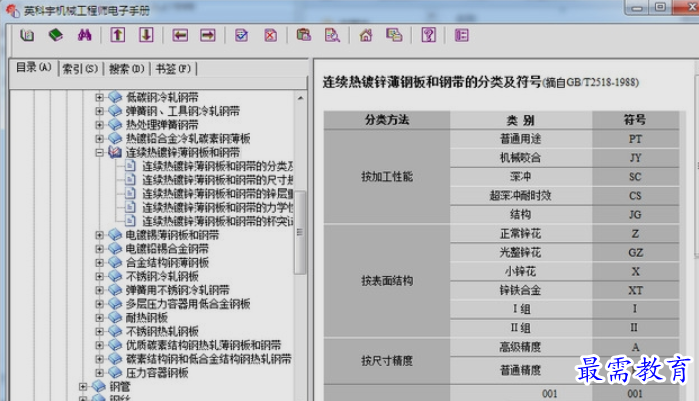Click the tree scrollbar up arrow

click(x=300, y=98)
